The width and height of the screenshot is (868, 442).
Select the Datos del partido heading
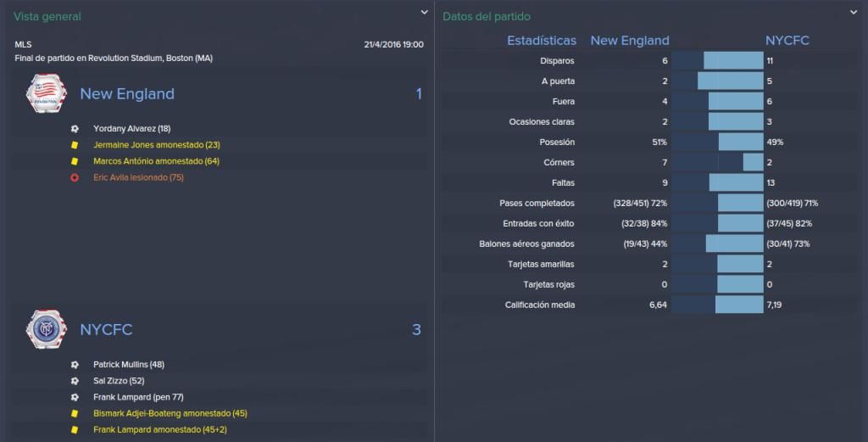click(x=486, y=17)
